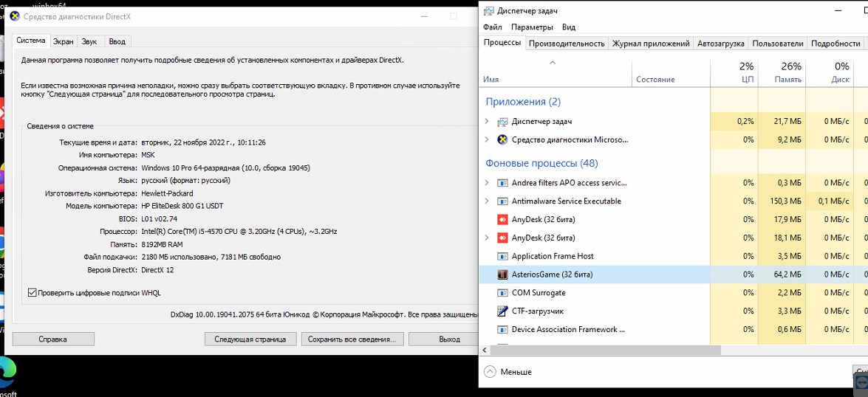This screenshot has width=868, height=397.
Task: Click the HP EliteDesk 800 G1 USDT text
Action: coord(182,206)
